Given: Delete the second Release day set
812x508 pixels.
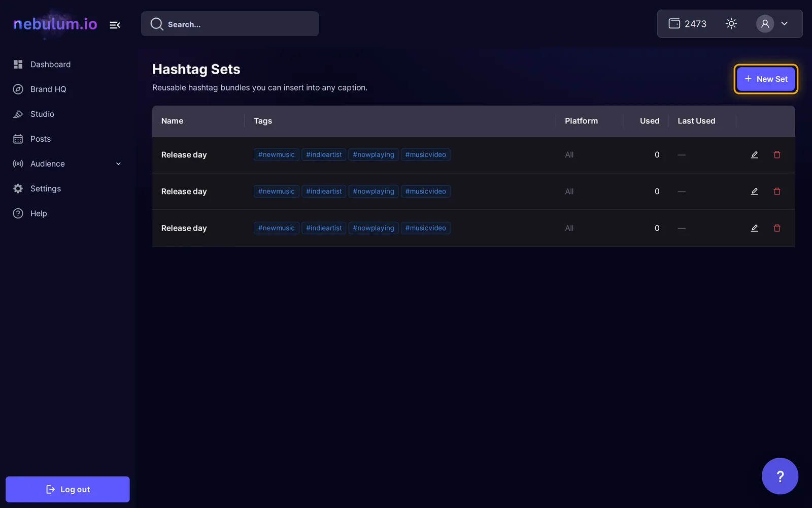Looking at the screenshot, I should [777, 192].
